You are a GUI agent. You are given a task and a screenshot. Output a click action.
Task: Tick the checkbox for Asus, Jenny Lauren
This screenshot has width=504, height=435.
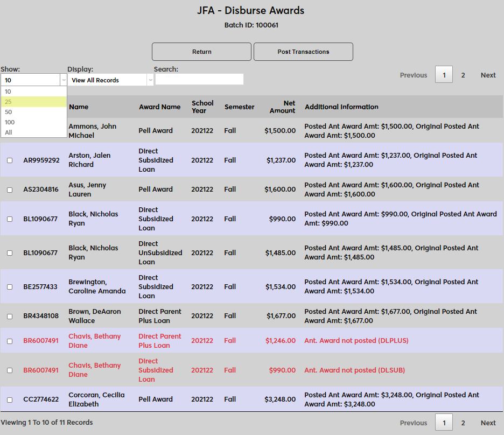pyautogui.click(x=10, y=190)
